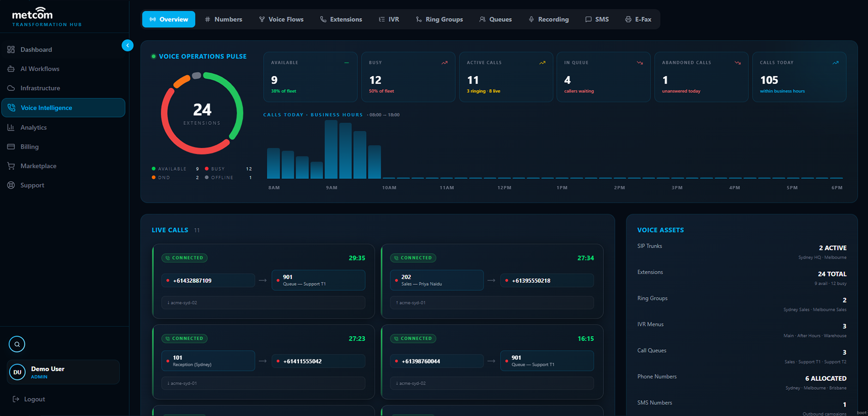This screenshot has height=416, width=868.
Task: Select number +61411555042
Action: coord(318,361)
